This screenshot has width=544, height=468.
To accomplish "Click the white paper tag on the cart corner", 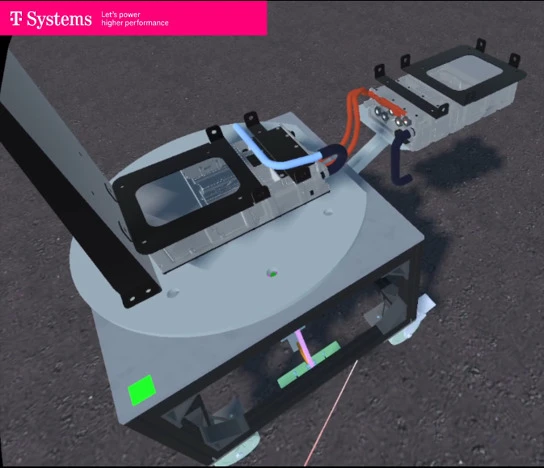I will (422, 314).
